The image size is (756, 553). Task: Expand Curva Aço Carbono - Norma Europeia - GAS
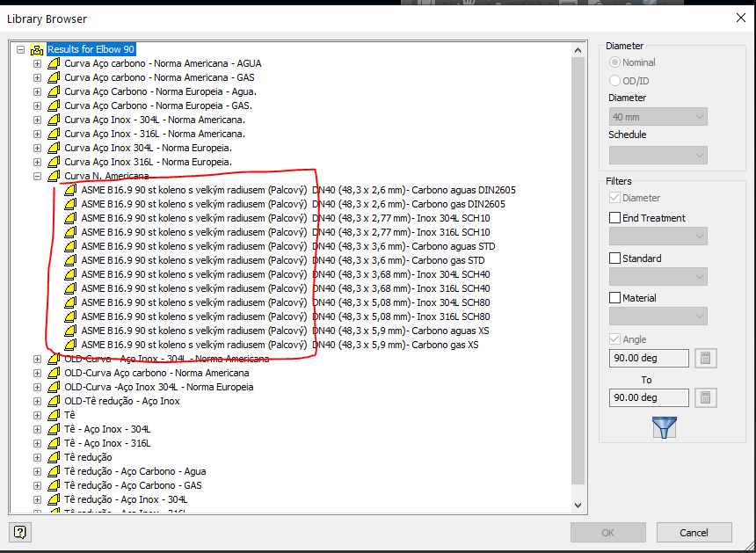[37, 106]
